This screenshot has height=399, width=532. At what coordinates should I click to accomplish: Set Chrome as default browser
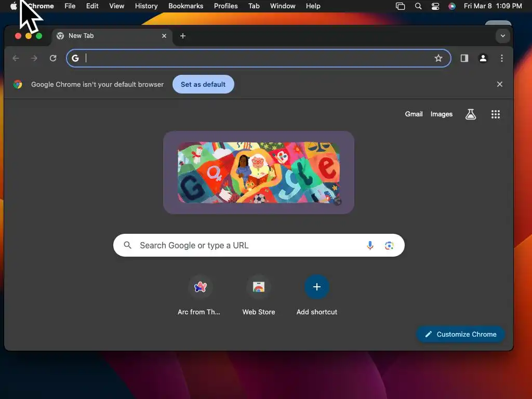(x=203, y=84)
